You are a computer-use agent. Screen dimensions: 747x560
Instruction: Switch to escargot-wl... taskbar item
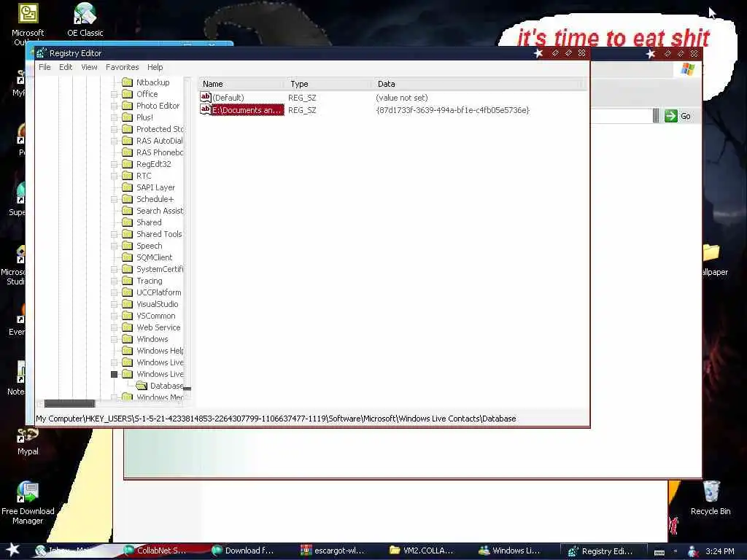pos(333,551)
